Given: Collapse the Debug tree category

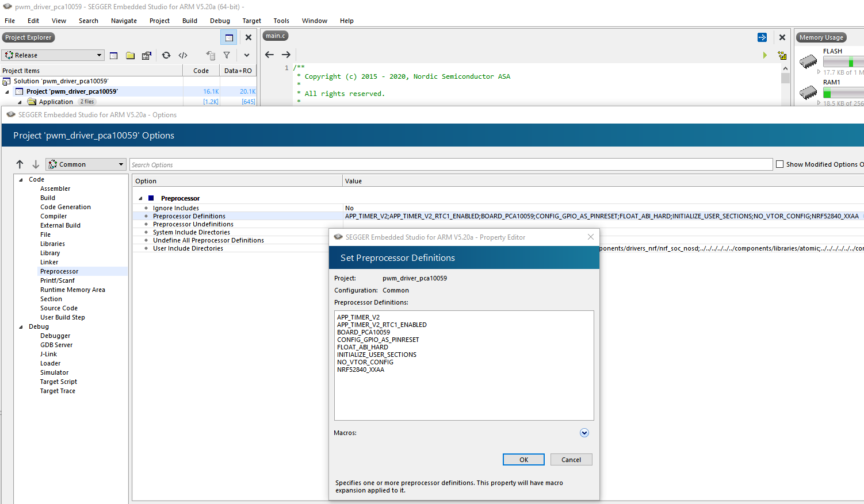Looking at the screenshot, I should coord(21,327).
